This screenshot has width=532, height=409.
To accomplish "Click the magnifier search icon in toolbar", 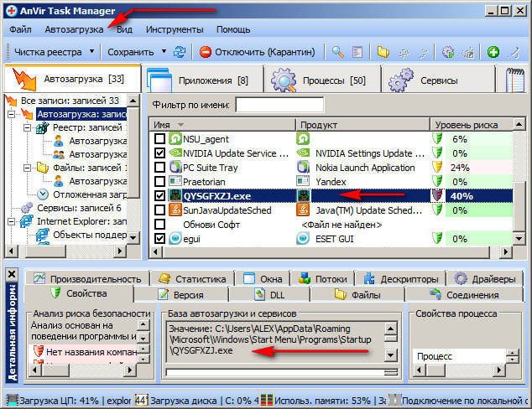I will (x=338, y=52).
